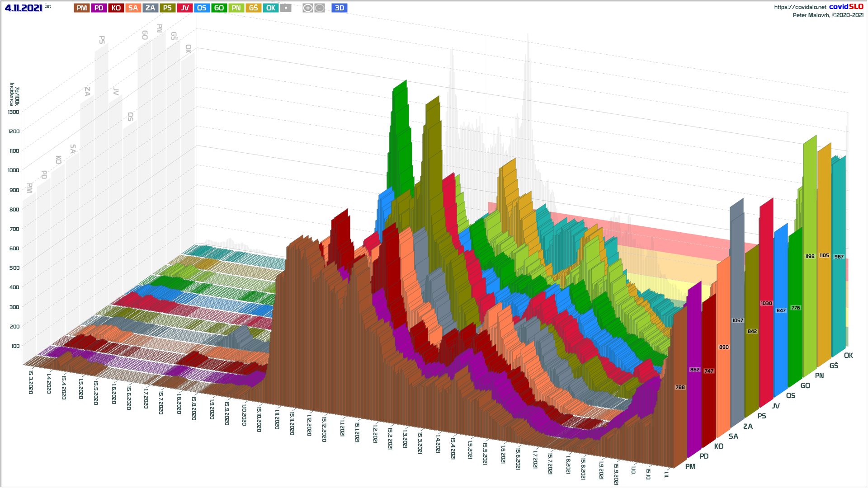
Task: Toggle the OS region button
Action: (202, 8)
